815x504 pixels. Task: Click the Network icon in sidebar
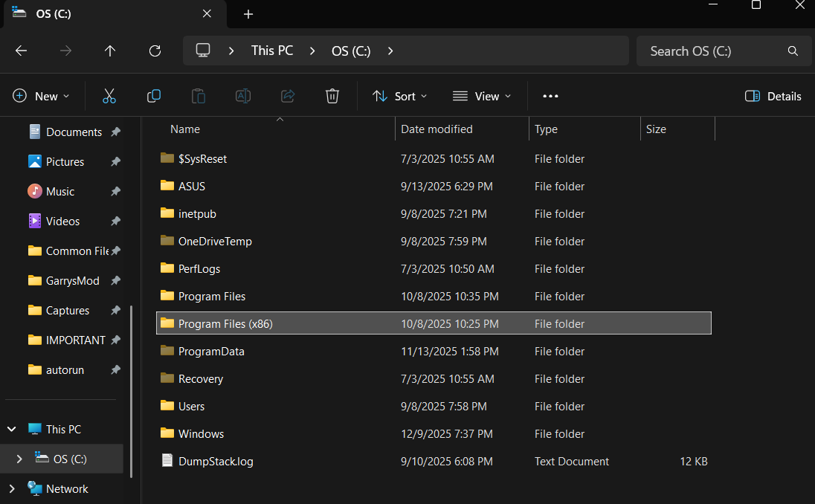[x=35, y=488]
